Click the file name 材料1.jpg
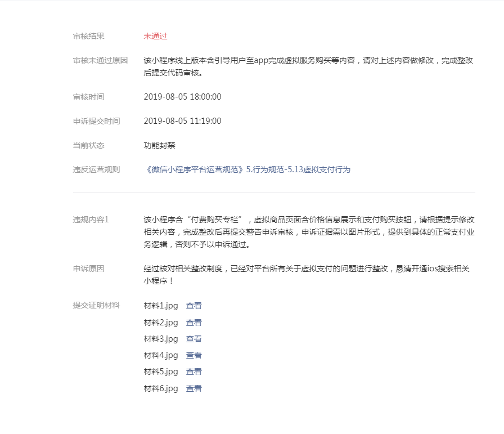 coord(161,306)
